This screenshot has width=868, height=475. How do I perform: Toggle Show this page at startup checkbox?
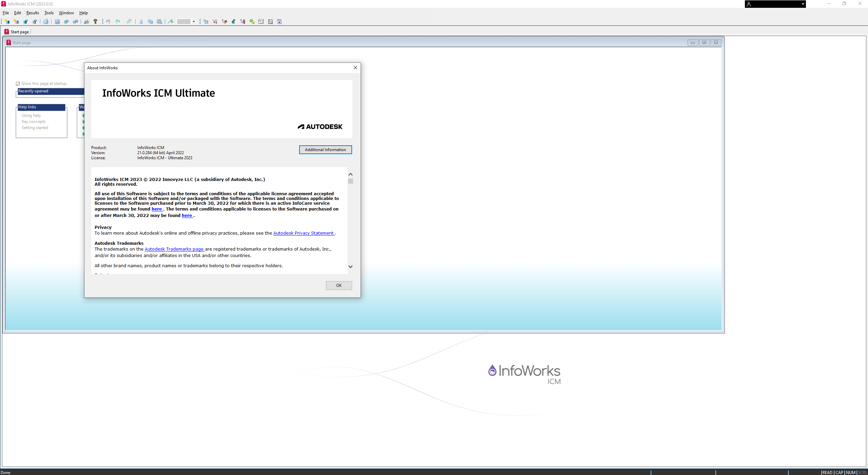[18, 84]
